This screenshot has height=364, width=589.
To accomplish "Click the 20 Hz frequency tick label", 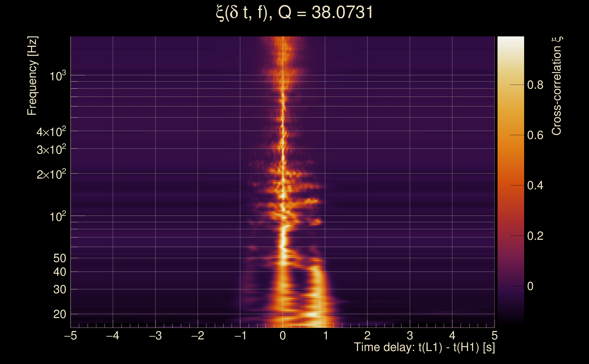I will (x=59, y=314).
